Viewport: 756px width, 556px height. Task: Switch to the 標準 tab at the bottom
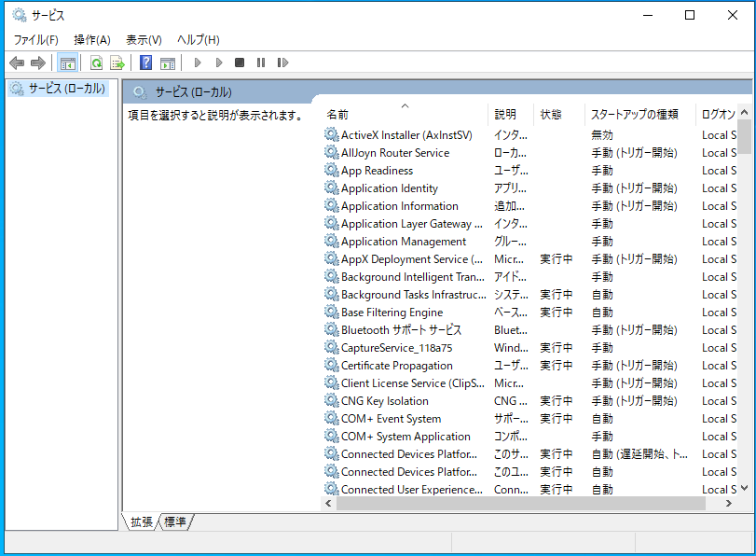(175, 521)
